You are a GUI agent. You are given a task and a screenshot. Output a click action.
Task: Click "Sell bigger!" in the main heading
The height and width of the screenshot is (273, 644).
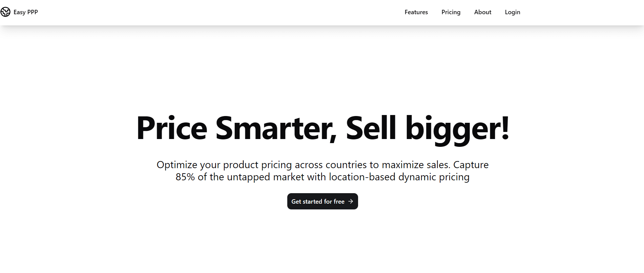[428, 129]
